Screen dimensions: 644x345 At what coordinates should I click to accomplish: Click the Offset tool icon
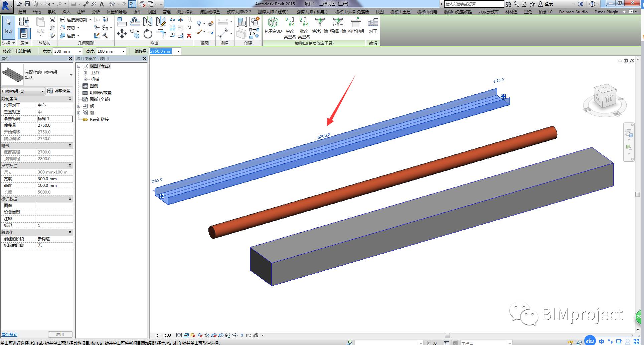pyautogui.click(x=135, y=22)
